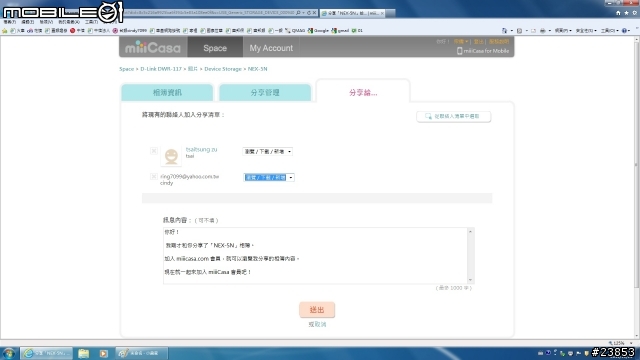Viewport: 640px width, 360px height.
Task: Click the browser Favorites star icon
Action: (x=626, y=13)
